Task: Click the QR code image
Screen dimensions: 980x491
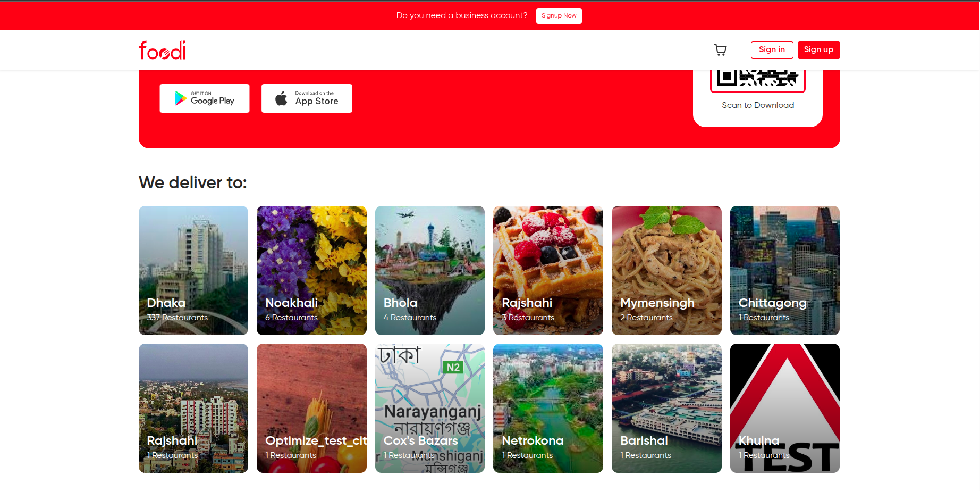Action: pos(757,80)
